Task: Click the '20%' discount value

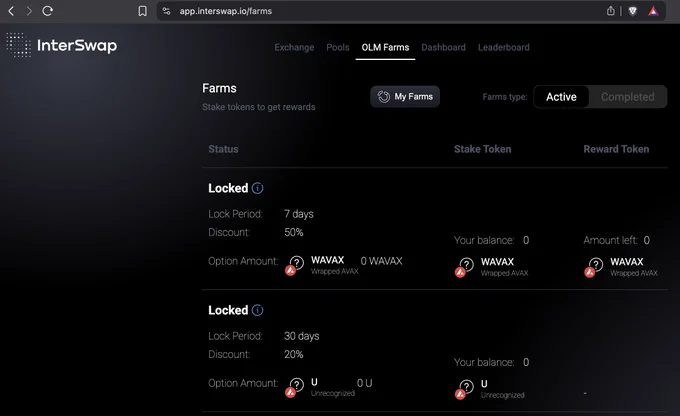Action: [294, 354]
